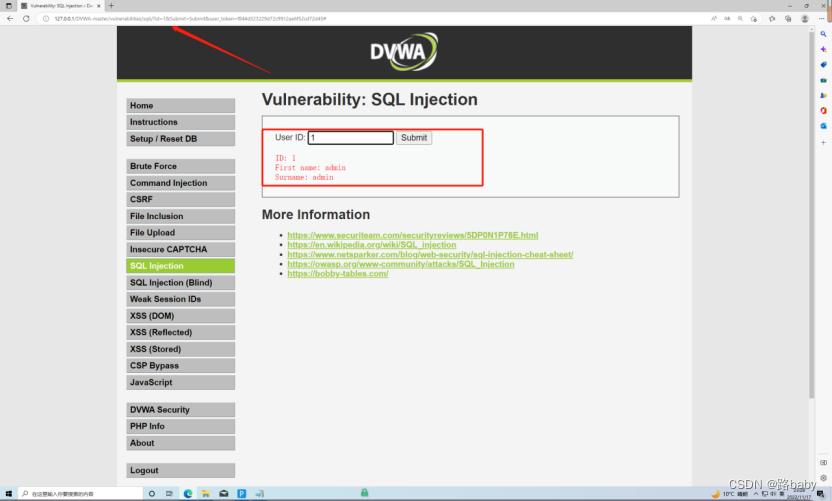Select the SQL Injection menu item

[x=180, y=266]
